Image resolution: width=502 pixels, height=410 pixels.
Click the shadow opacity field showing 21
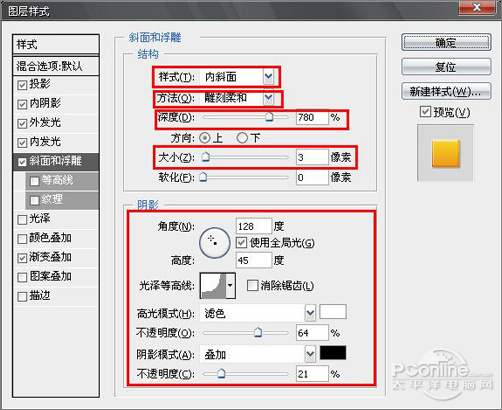click(x=312, y=374)
